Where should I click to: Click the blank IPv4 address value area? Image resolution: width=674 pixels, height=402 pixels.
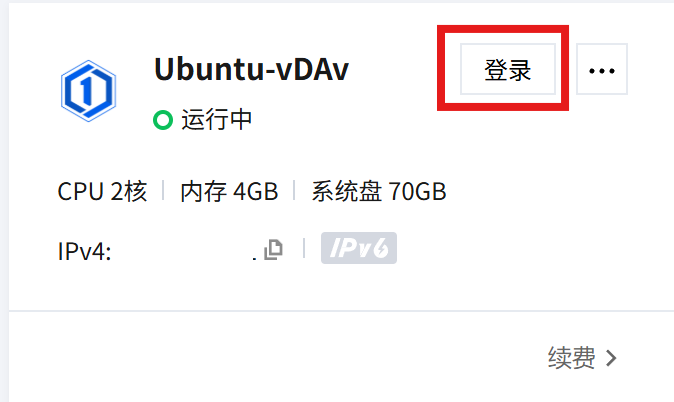(183, 251)
